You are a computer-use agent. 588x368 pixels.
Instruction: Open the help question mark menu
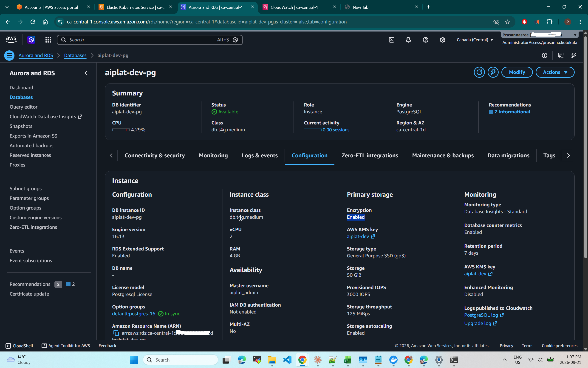(425, 40)
